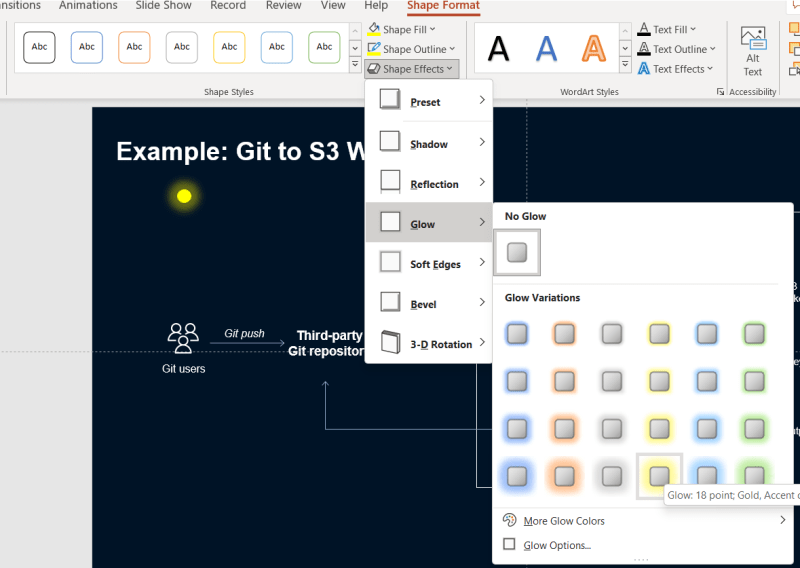Apply third-row blue glow variation at far left
The height and width of the screenshot is (568, 800).
pos(517,429)
